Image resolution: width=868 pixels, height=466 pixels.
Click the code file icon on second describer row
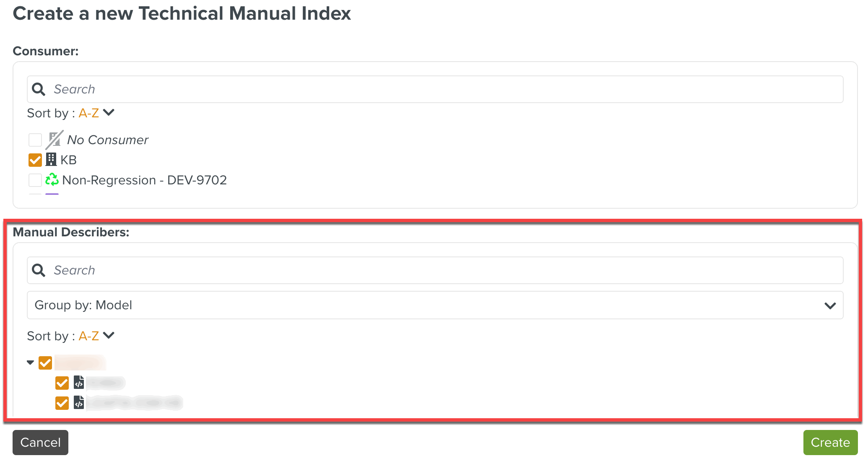[x=78, y=403]
